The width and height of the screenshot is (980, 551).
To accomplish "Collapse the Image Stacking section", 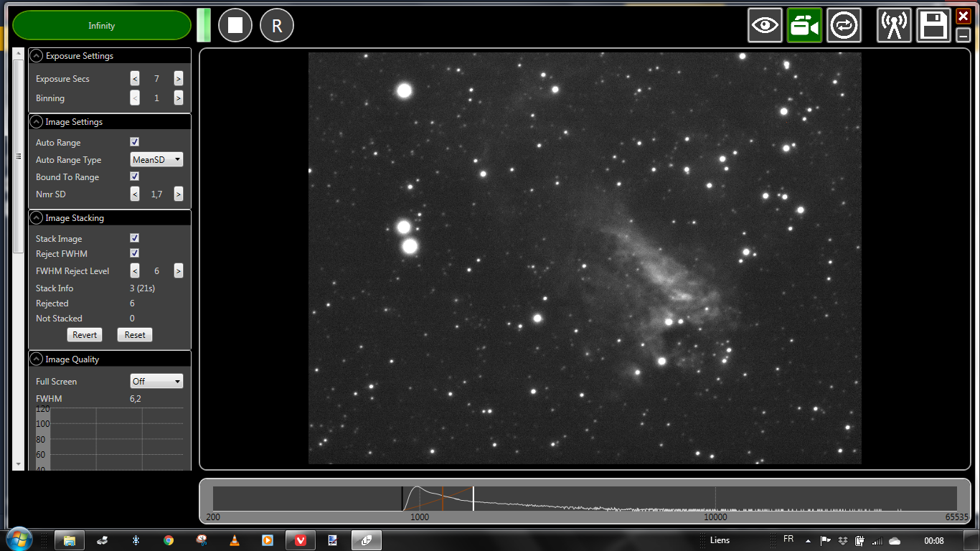I will coord(36,217).
